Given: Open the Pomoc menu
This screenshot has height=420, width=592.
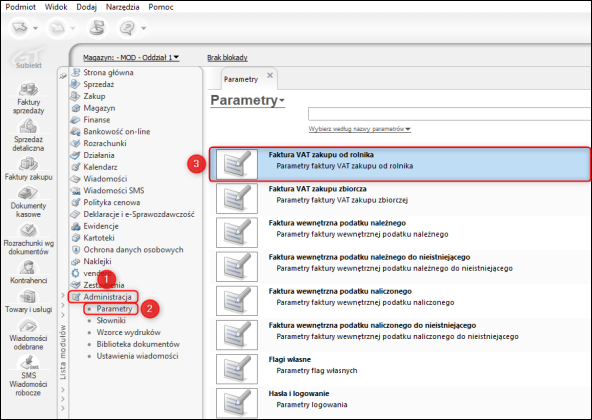Looking at the screenshot, I should pyautogui.click(x=161, y=7).
